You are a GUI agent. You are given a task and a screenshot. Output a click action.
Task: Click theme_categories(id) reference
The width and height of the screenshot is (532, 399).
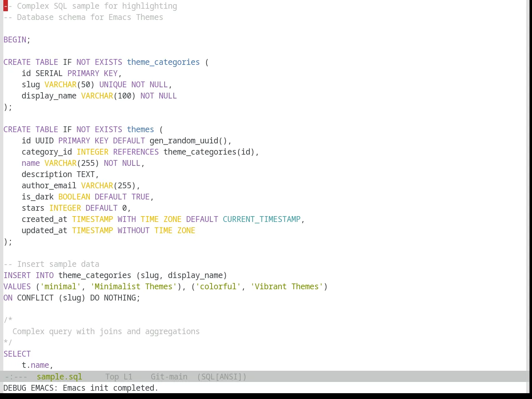click(x=209, y=152)
